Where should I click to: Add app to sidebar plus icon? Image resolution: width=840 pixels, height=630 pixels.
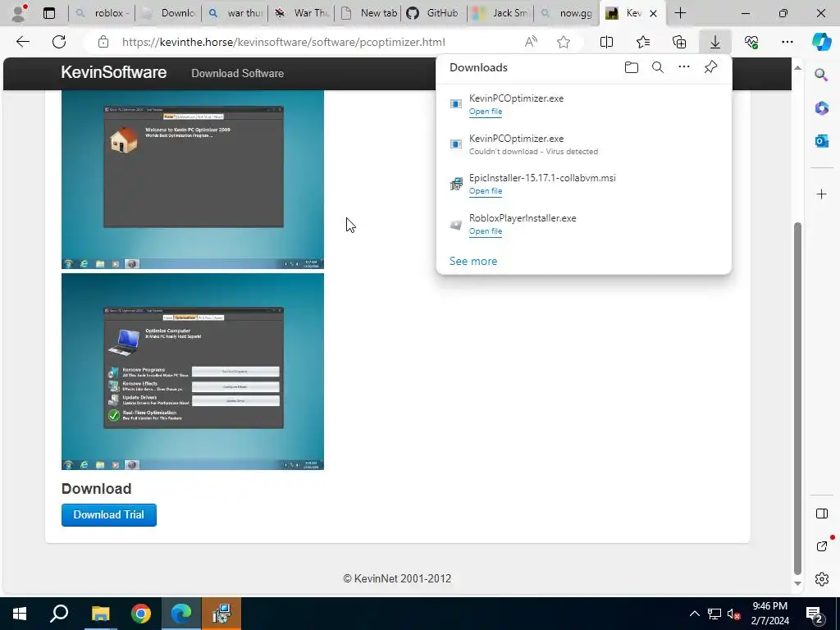(821, 194)
